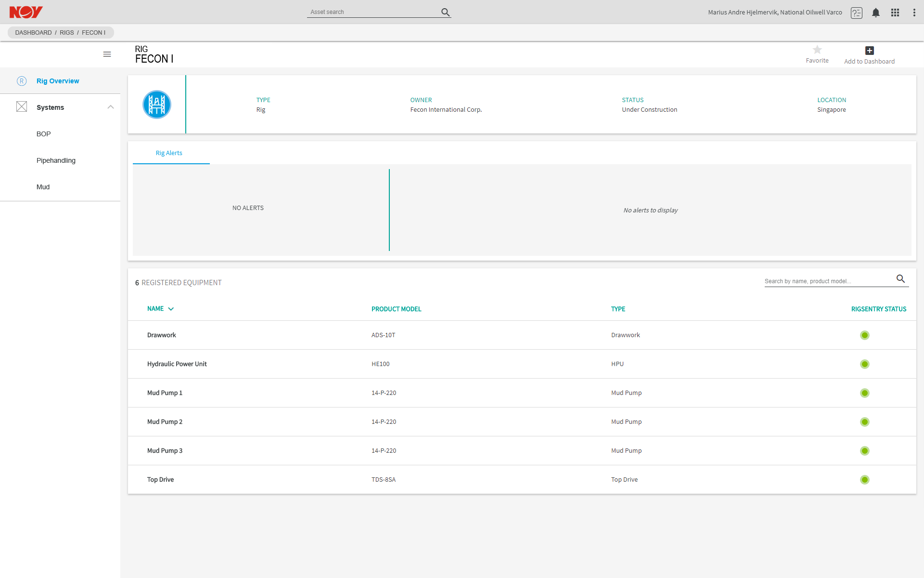The height and width of the screenshot is (578, 924).
Task: Open the apps grid menu
Action: click(895, 13)
